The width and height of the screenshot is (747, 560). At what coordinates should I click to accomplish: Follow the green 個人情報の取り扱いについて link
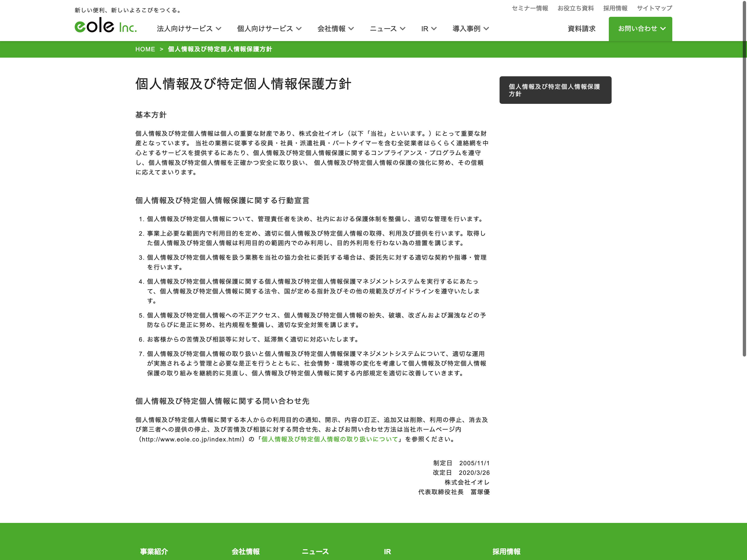click(330, 439)
